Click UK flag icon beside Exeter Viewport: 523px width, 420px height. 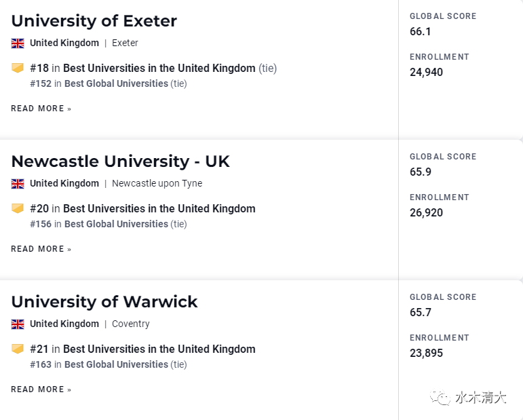click(18, 43)
